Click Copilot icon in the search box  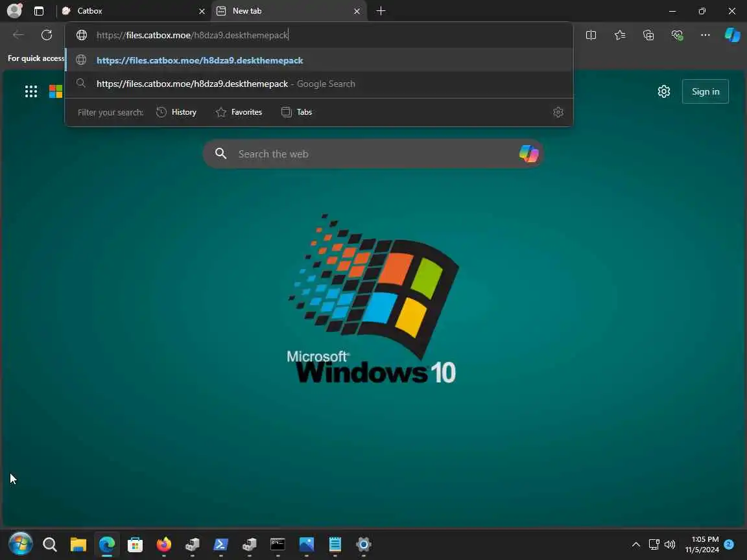point(528,154)
